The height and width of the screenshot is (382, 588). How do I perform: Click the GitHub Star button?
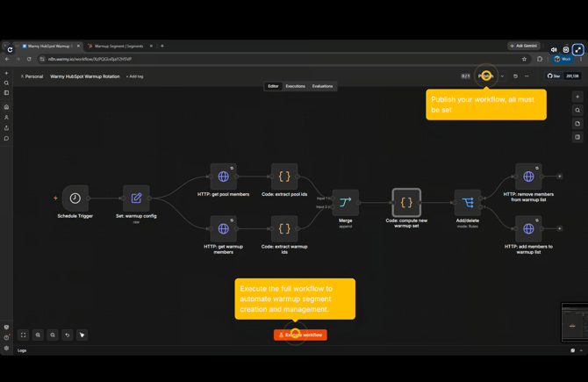[554, 76]
